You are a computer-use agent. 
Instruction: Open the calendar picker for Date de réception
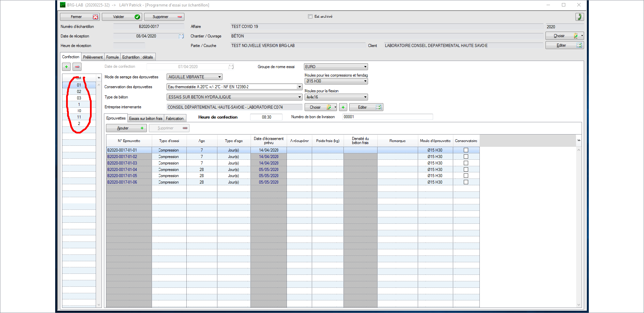click(x=181, y=36)
